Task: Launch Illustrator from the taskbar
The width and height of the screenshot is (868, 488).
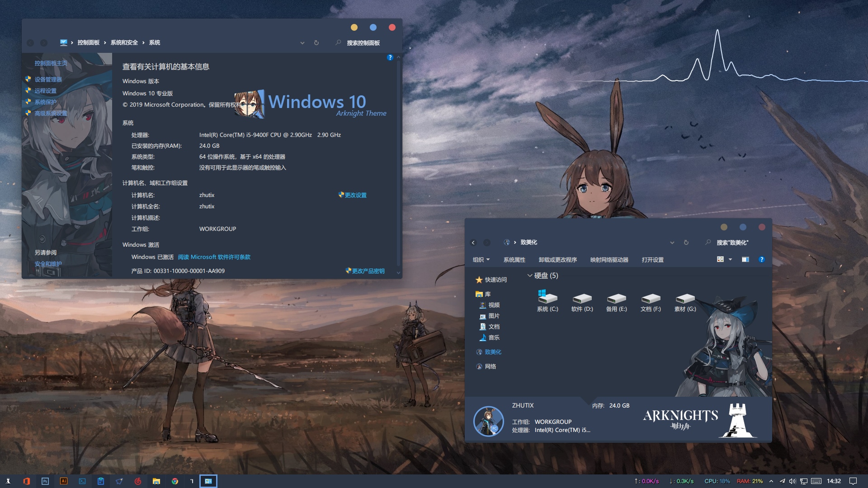Action: (x=64, y=481)
